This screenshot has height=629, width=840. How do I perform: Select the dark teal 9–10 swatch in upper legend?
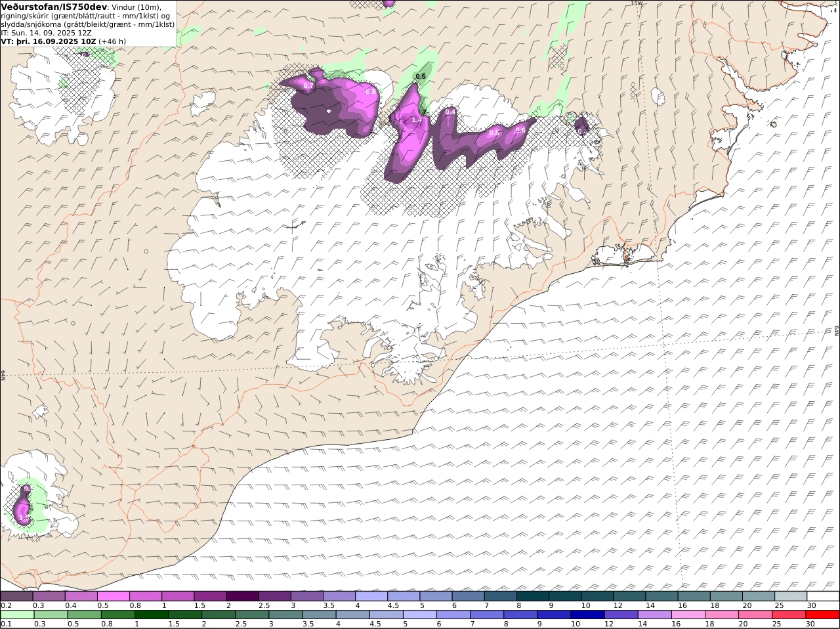tap(564, 596)
